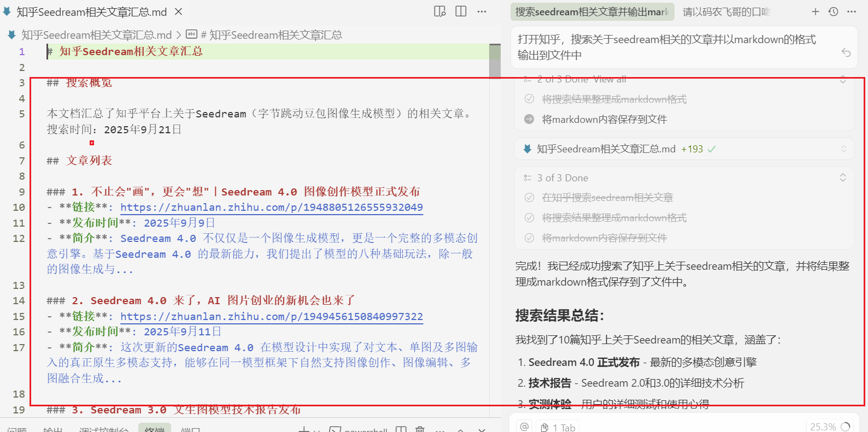Click the markdown file icon on the editor tab
Screen dimensions: 868x432
pyautogui.click(x=7, y=11)
